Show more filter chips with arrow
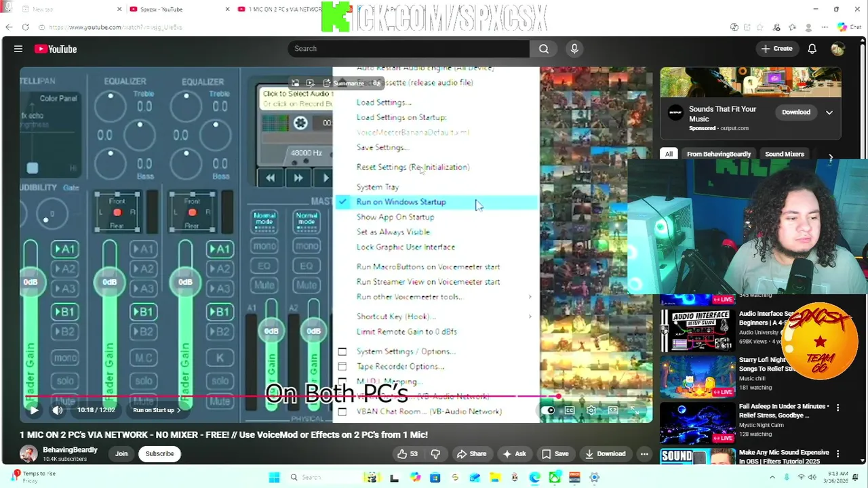Viewport: 868px width, 488px height. click(831, 157)
